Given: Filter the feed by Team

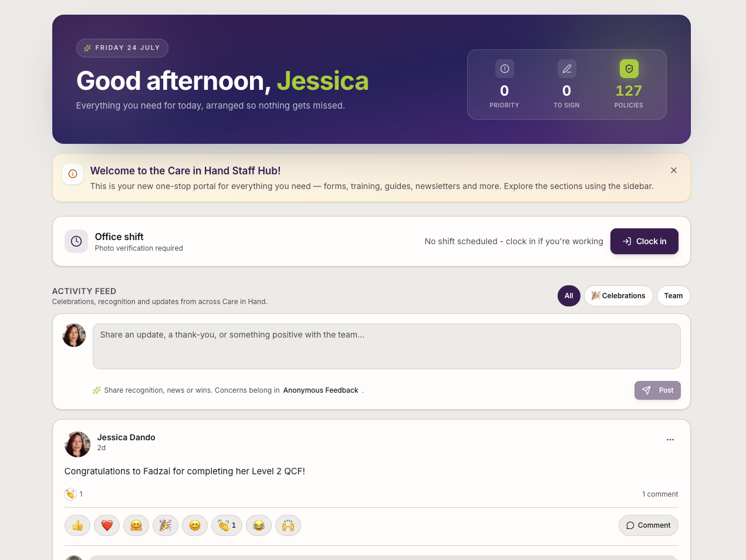Looking at the screenshot, I should point(673,296).
